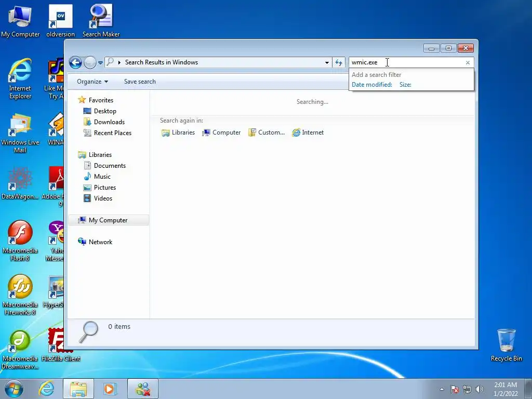
Task: Select Macromedia Flash 8 desktop icon
Action: pos(20,241)
